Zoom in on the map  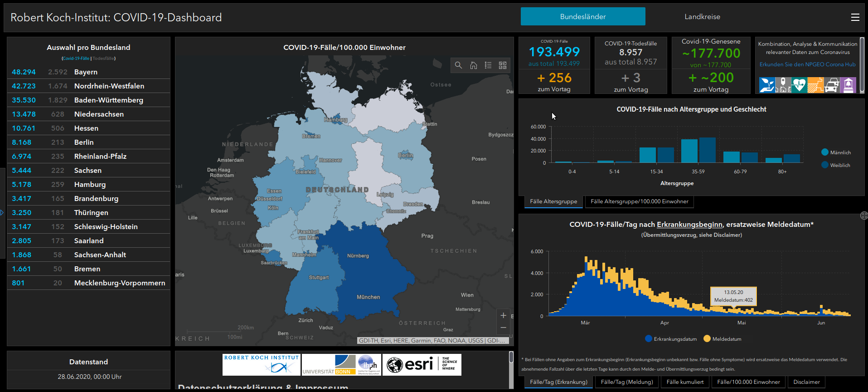pyautogui.click(x=503, y=315)
